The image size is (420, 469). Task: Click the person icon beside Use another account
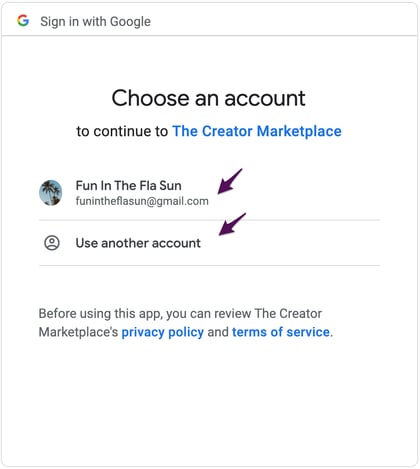pos(52,243)
